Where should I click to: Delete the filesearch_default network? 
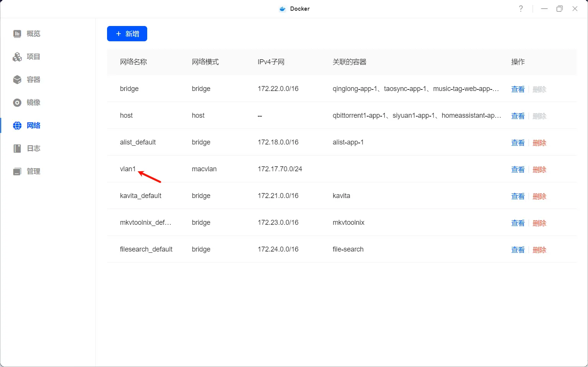[x=539, y=250]
